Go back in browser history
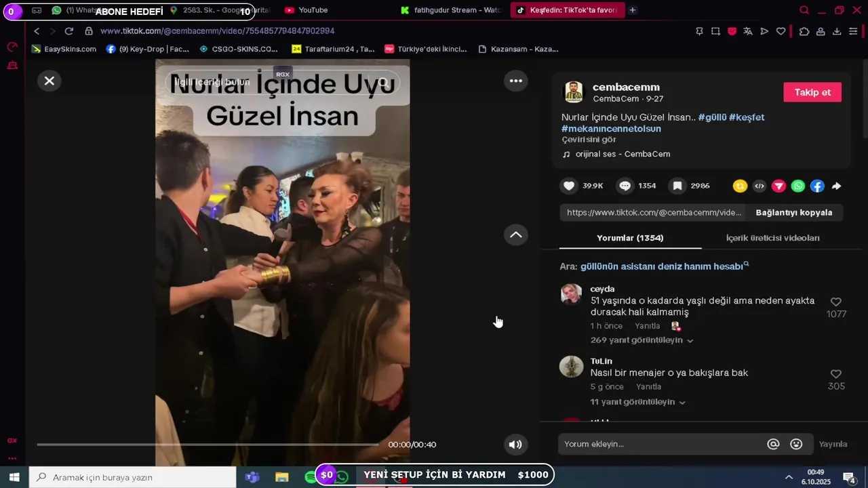This screenshot has height=488, width=868. pos(37,31)
